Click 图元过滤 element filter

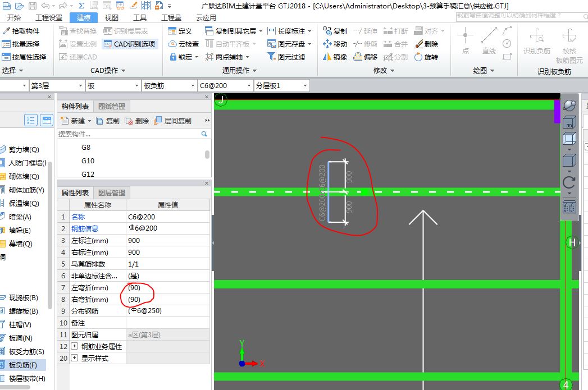pos(286,57)
